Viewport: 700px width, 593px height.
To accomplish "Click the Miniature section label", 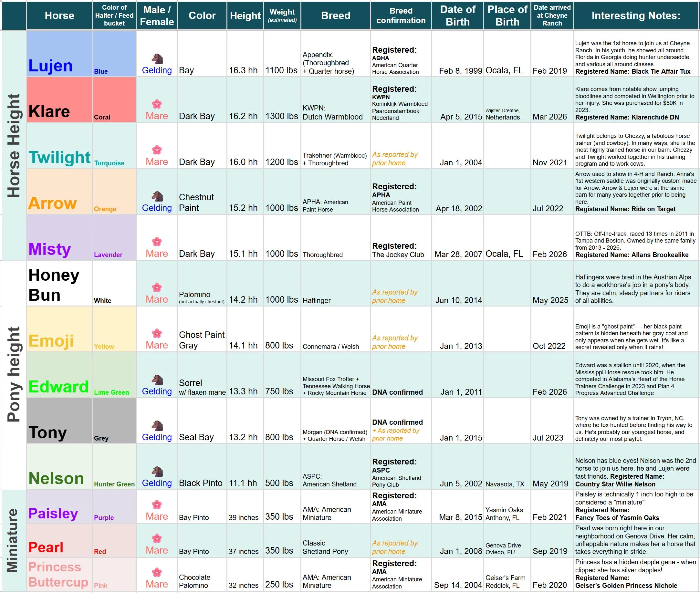I will (x=13, y=540).
